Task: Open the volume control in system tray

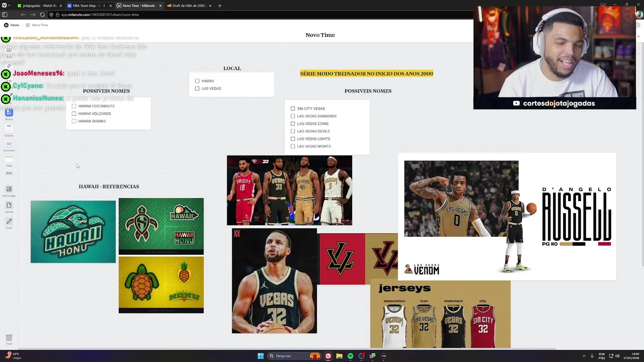Action: click(617, 356)
